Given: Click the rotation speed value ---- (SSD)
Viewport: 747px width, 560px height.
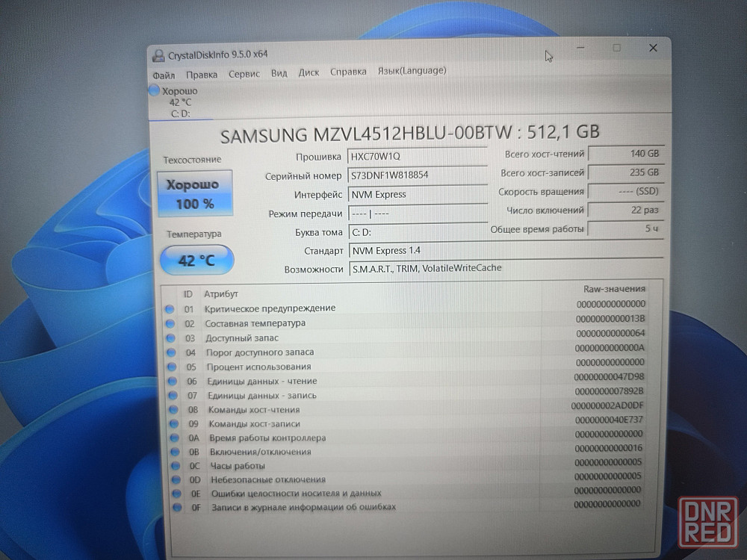Looking at the screenshot, I should 625,191.
